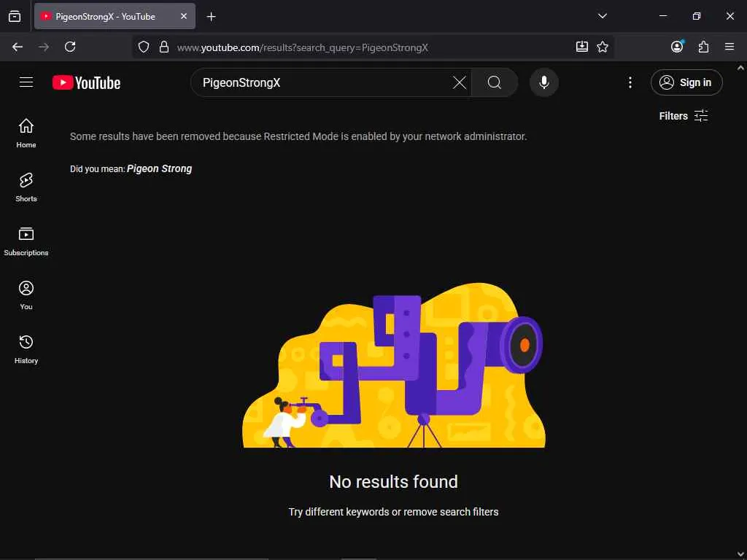747x560 pixels.
Task: Clear the search box with X icon
Action: click(460, 82)
